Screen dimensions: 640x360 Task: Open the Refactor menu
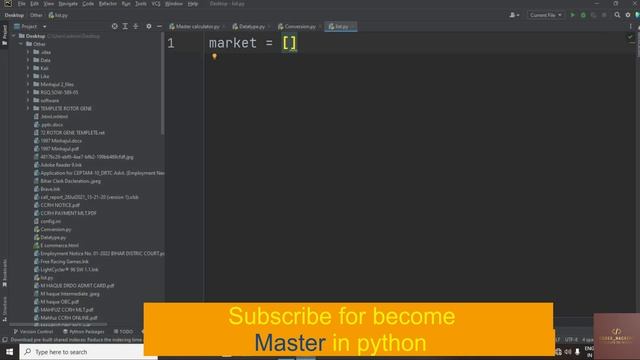click(108, 4)
